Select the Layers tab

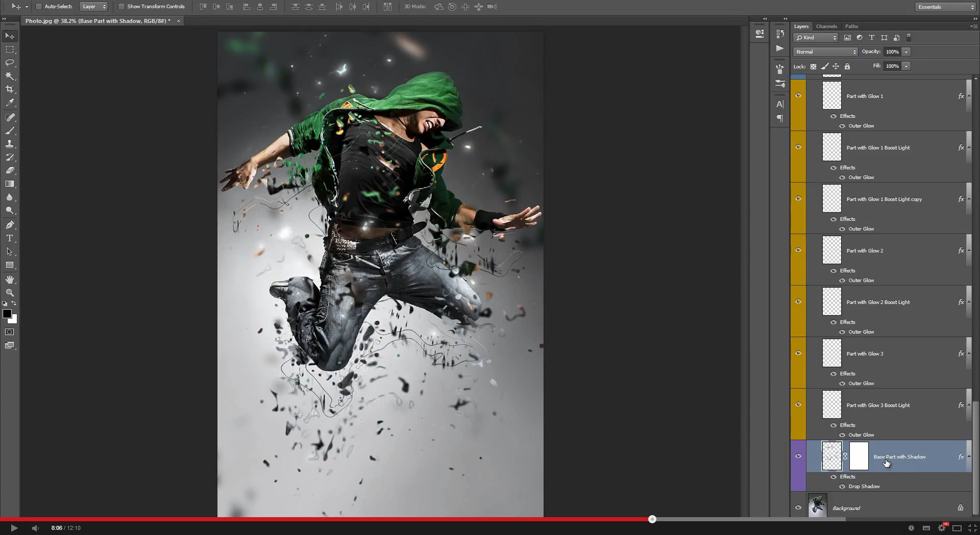coord(801,27)
